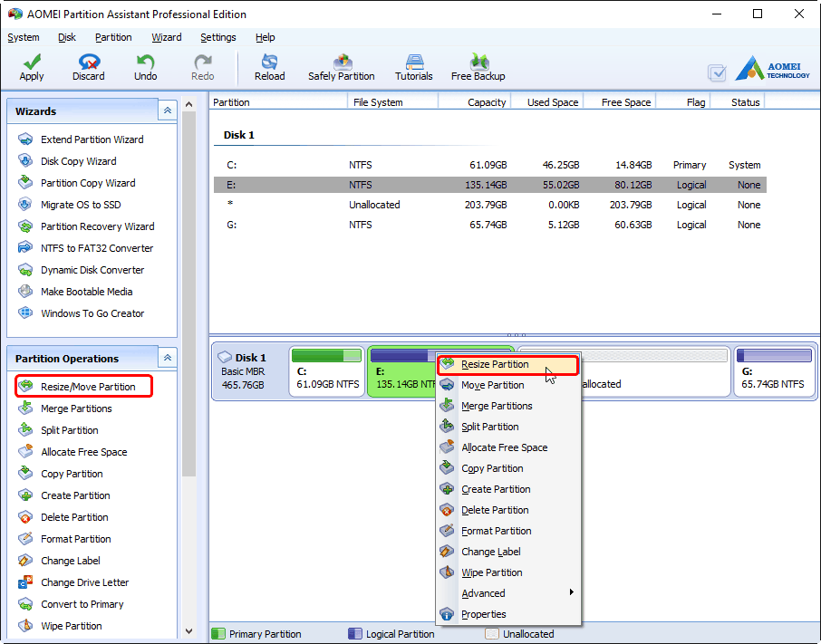
Task: Choose Convert to Primary in sidebar
Action: (71, 604)
